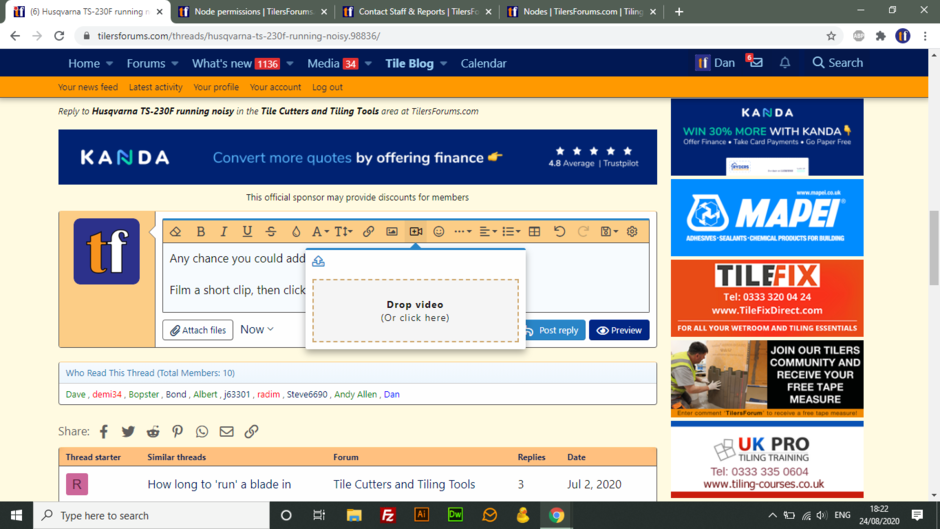
Task: Click the upload video icon in popup
Action: (318, 261)
